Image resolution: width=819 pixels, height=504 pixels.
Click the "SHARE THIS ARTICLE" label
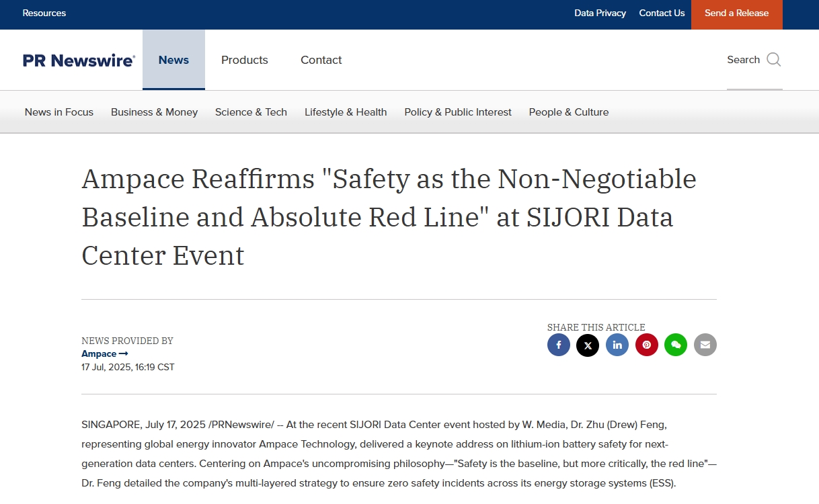pos(596,327)
